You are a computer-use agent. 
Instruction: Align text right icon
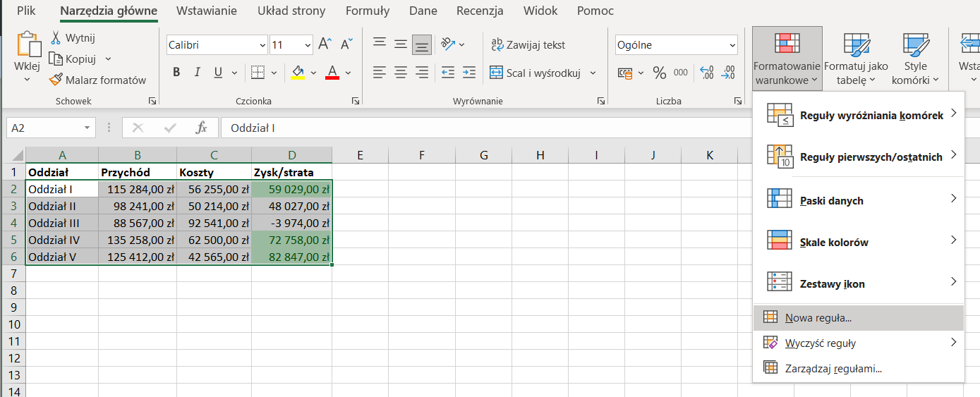422,72
